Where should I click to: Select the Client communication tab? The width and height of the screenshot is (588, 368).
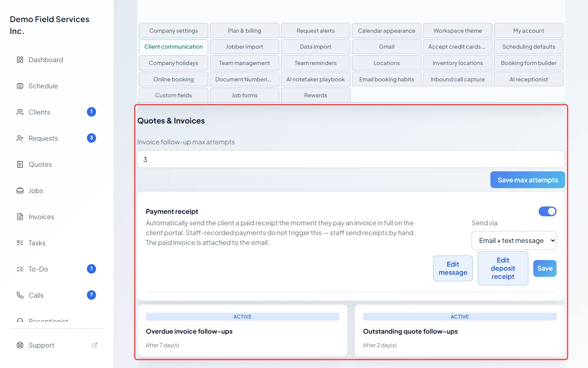174,47
